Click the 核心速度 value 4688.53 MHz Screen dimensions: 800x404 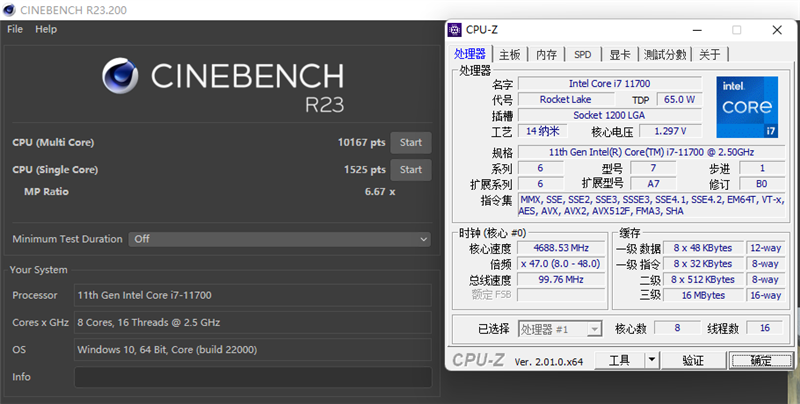(561, 248)
